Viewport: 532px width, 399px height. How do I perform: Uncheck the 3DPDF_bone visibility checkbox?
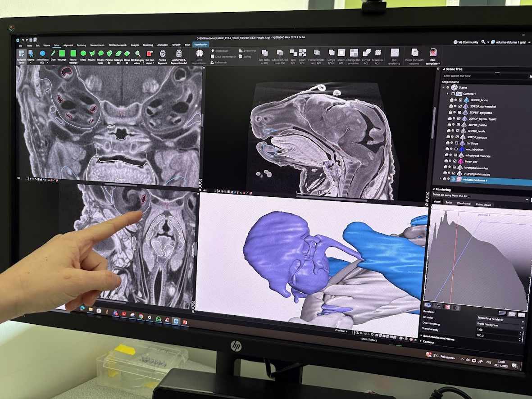pos(459,100)
